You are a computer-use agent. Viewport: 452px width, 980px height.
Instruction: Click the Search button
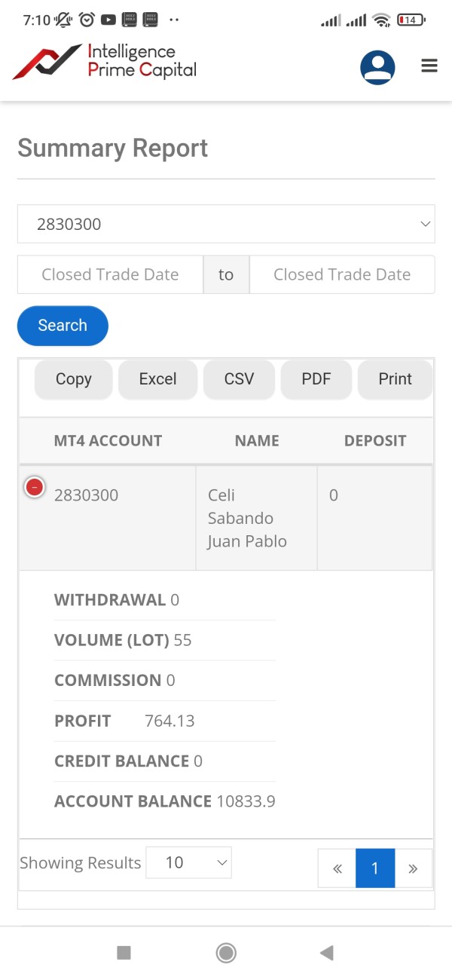tap(63, 326)
